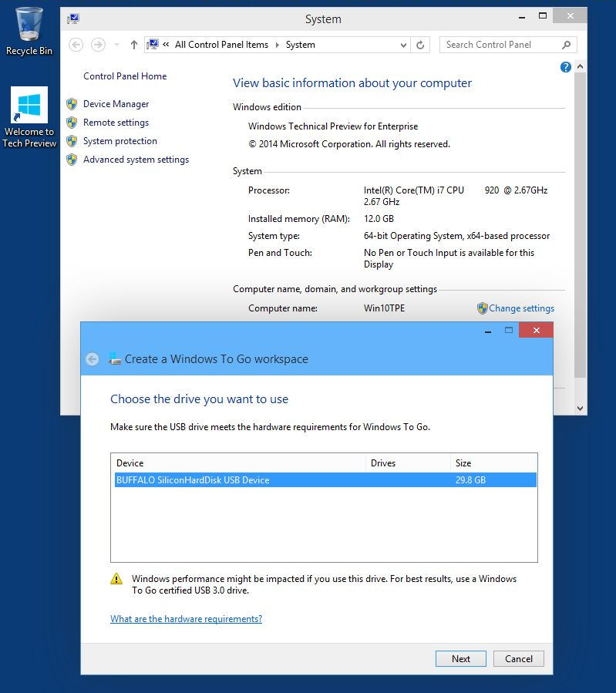Minimize the Windows To Go window

coord(488,331)
